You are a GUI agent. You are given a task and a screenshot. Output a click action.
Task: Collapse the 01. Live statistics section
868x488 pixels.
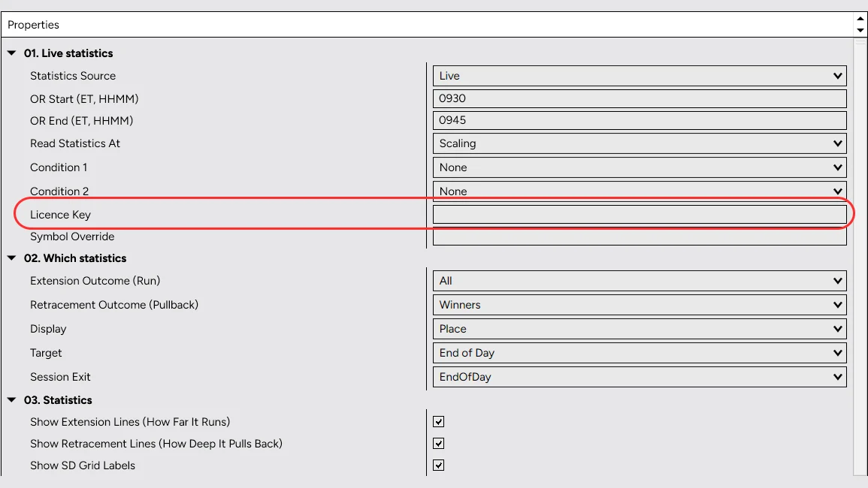pos(11,53)
